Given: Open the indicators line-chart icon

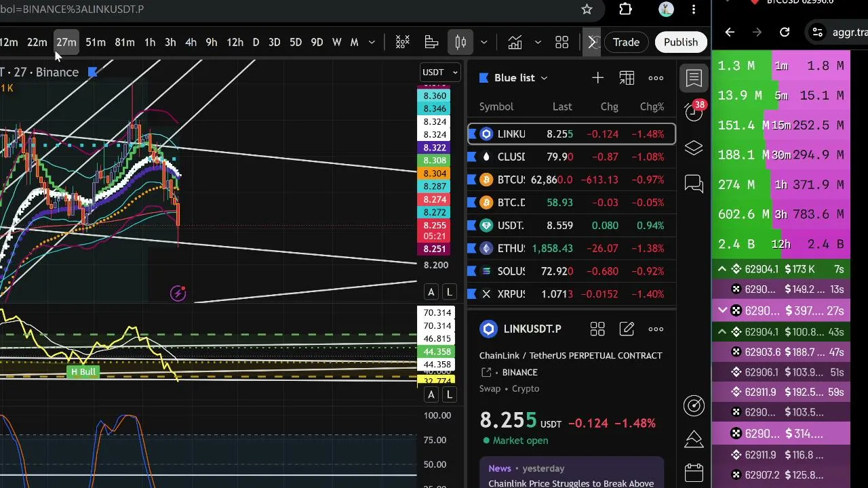Looking at the screenshot, I should 515,43.
